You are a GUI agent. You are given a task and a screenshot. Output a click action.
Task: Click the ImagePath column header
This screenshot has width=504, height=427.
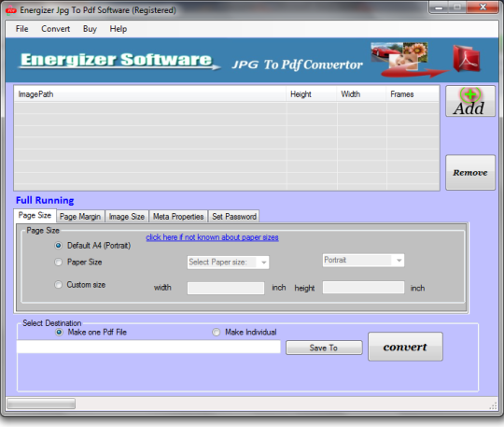[x=150, y=94]
